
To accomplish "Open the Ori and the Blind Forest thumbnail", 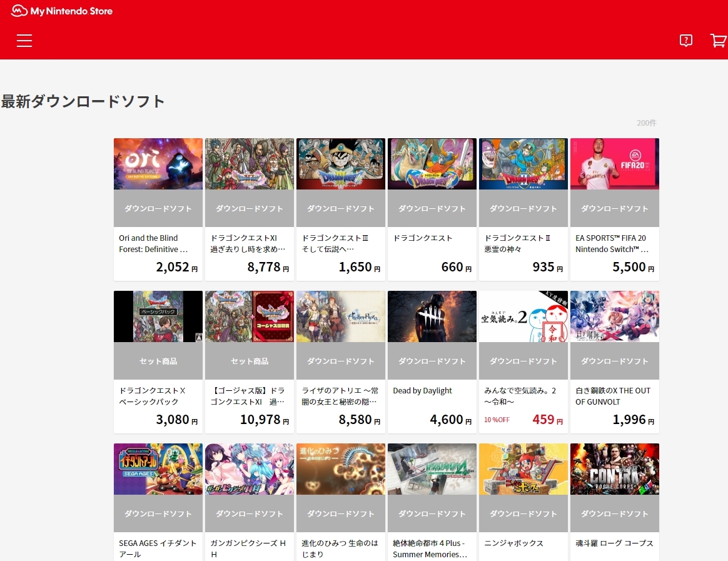I will tap(158, 163).
